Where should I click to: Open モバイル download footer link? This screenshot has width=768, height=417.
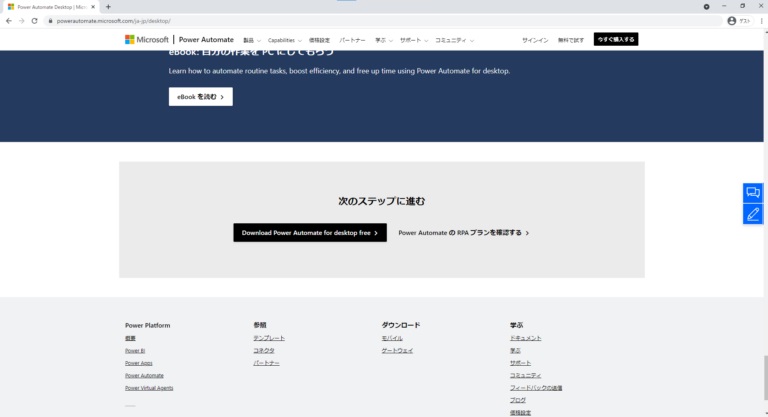click(392, 338)
